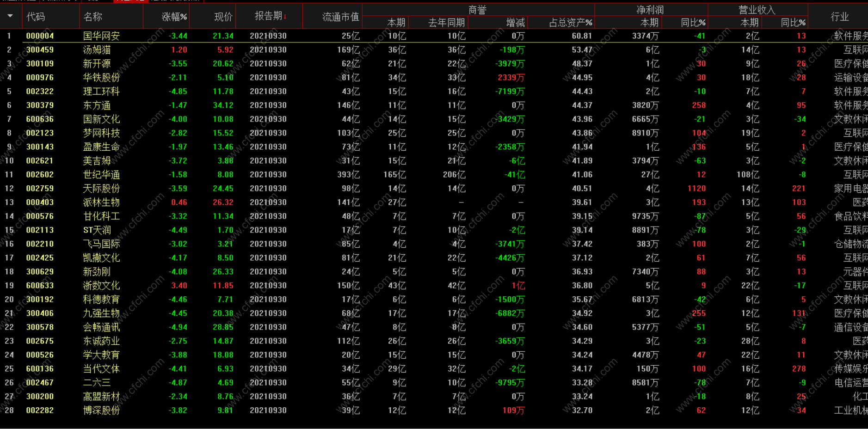Select stock row 学大教育

434,355
